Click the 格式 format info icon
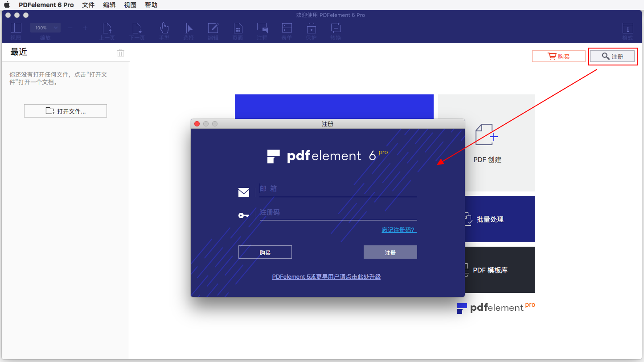Image resolution: width=644 pixels, height=362 pixels. (628, 28)
